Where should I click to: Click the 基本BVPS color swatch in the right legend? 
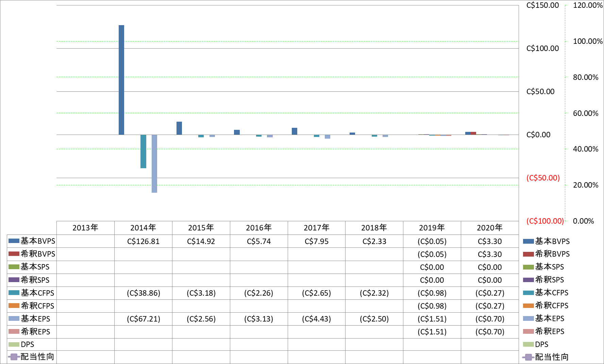click(528, 241)
